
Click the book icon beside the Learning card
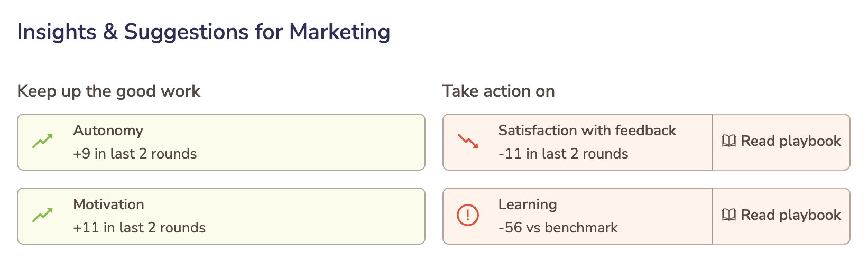[x=729, y=216]
